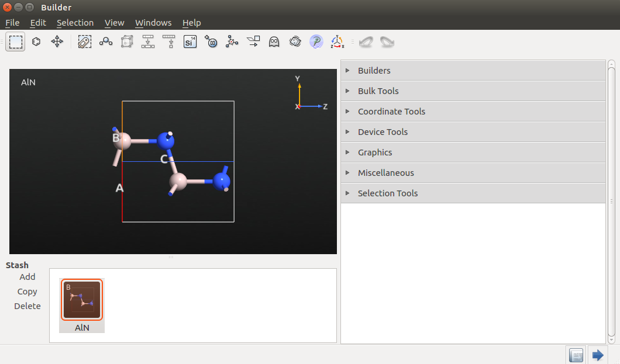Click the AlN label in the 3D viewer
This screenshot has width=620, height=364.
[x=28, y=82]
